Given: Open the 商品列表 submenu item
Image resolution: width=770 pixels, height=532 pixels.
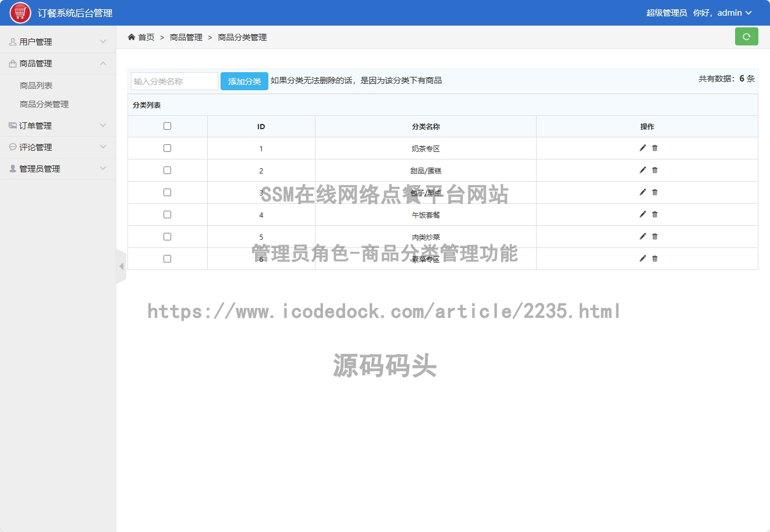Looking at the screenshot, I should pos(36,86).
